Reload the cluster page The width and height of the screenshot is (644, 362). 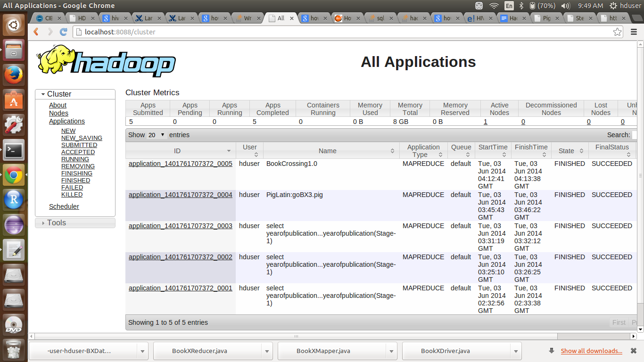[64, 32]
